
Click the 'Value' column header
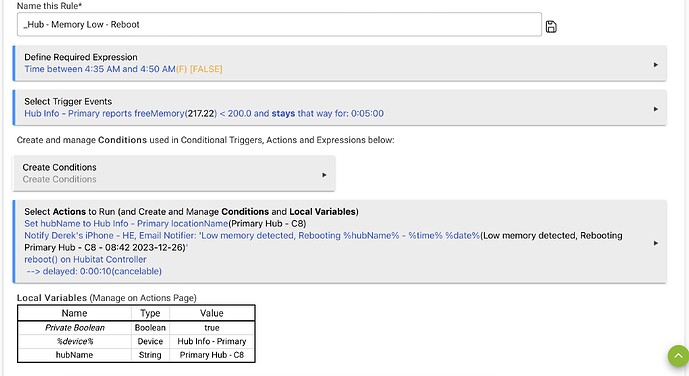click(x=212, y=313)
